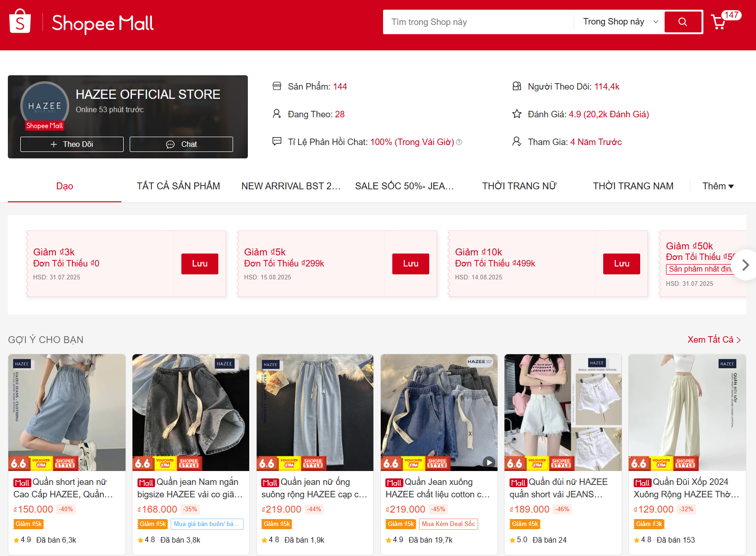Open Quần đùi nữ HAZEE product image
The image size is (756, 556).
coord(563,412)
